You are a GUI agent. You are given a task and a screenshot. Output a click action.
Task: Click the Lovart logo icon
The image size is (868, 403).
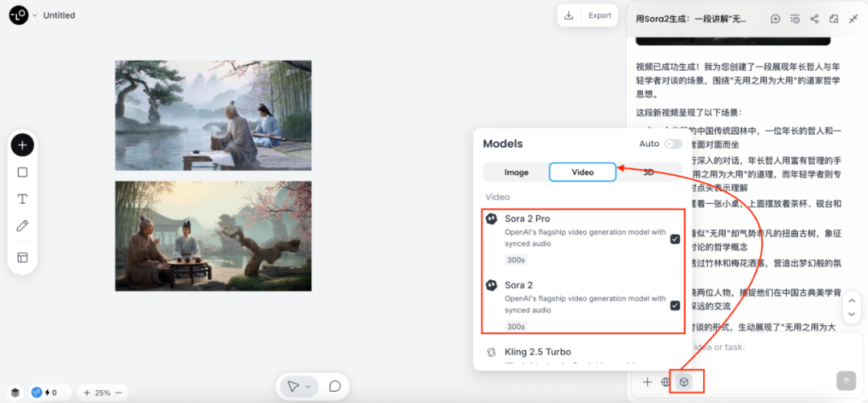point(18,15)
